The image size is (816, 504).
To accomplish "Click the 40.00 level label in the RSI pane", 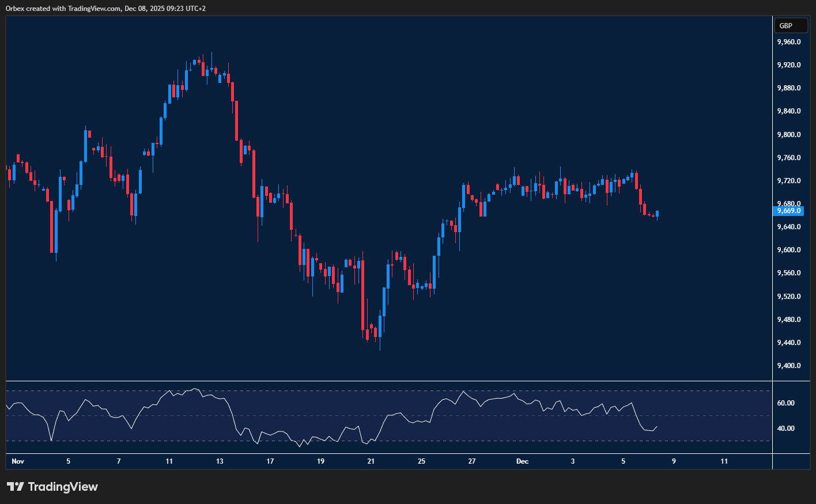I will click(787, 428).
